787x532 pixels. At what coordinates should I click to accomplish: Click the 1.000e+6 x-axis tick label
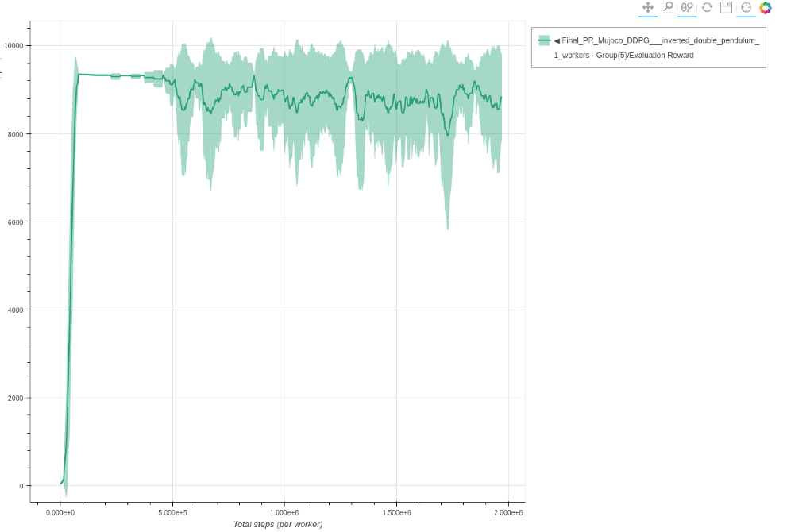(x=285, y=513)
